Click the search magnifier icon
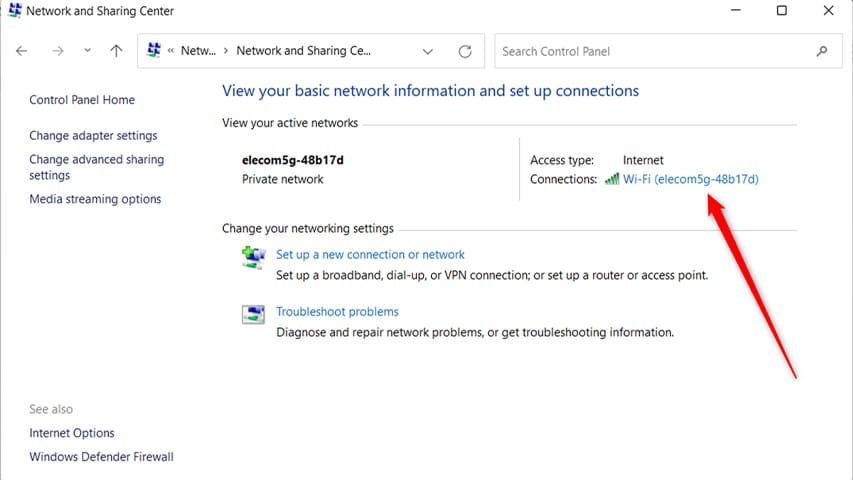 coord(821,51)
